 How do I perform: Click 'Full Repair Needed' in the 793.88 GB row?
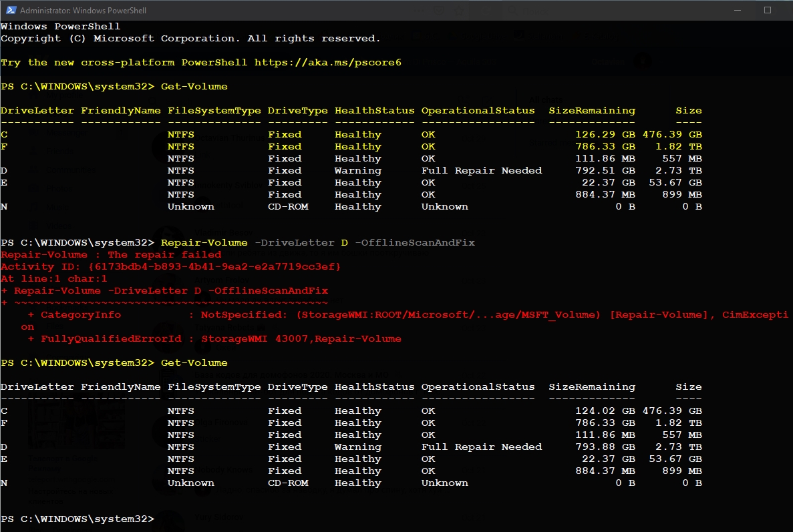point(482,447)
